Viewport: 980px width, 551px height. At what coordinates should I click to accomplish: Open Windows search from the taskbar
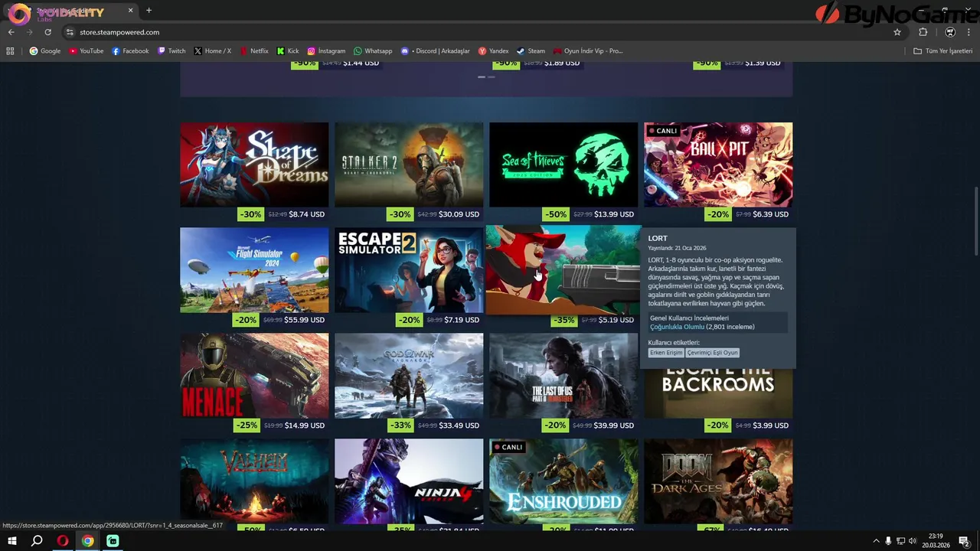37,541
